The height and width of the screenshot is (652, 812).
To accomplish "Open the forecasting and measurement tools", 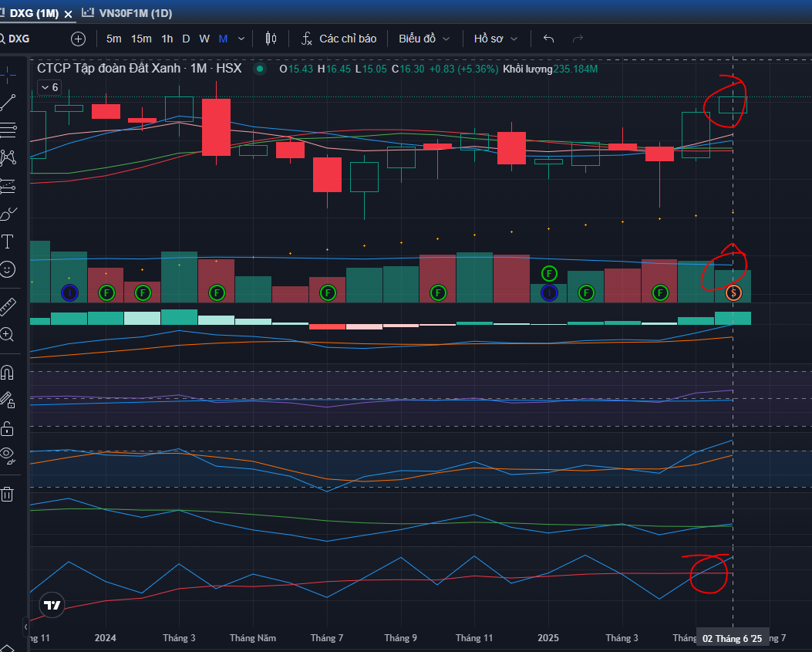I will (x=7, y=185).
